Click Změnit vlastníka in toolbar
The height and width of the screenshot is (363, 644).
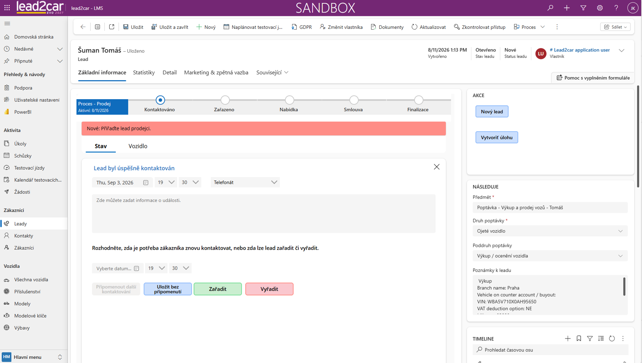(x=341, y=27)
